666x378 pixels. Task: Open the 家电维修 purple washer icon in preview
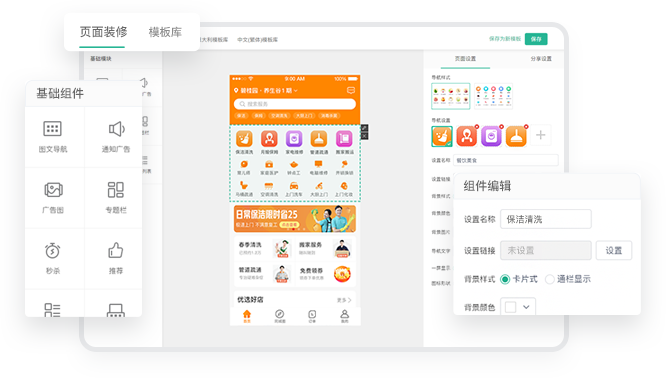tap(294, 138)
